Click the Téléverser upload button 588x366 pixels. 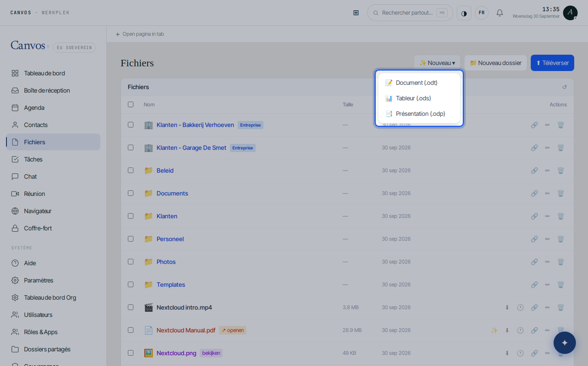(x=552, y=63)
